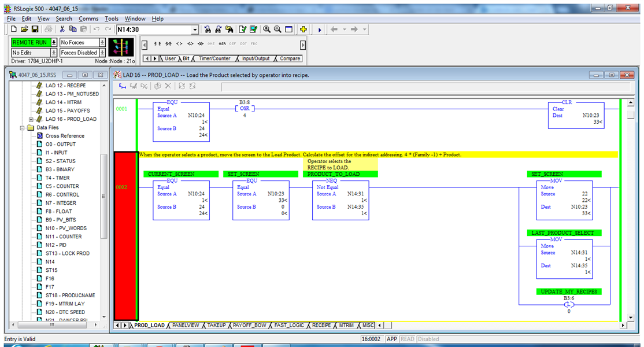The width and height of the screenshot is (644, 347).
Task: Click the Open file folder icon
Action: pos(24,29)
